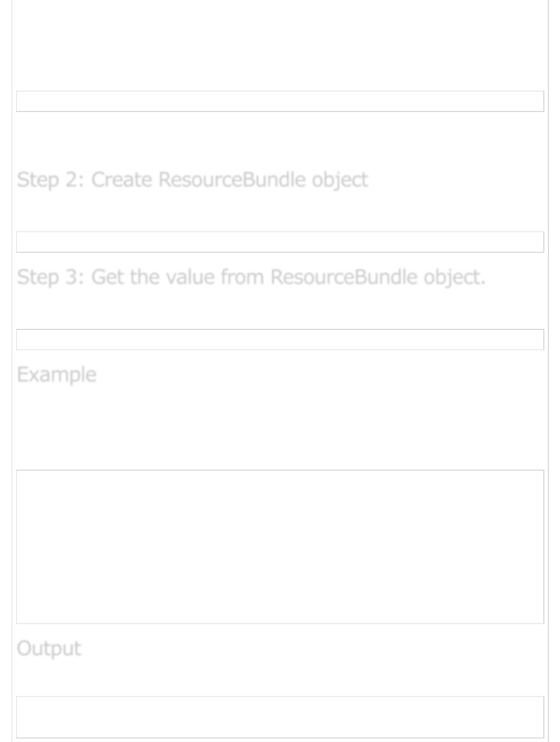Click the word 'object.' ending Step 3 heading
This screenshot has height=742, width=560.
click(454, 277)
